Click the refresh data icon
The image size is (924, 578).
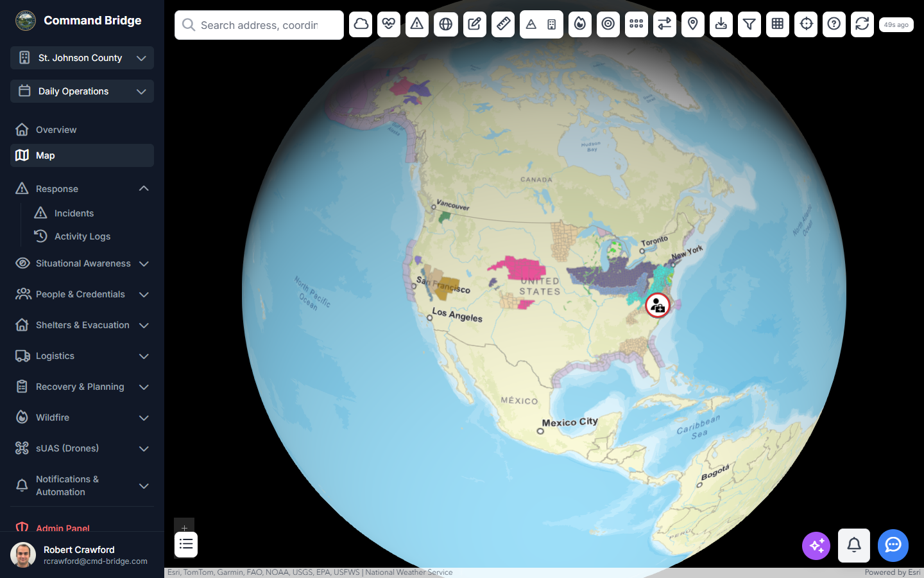click(x=862, y=24)
